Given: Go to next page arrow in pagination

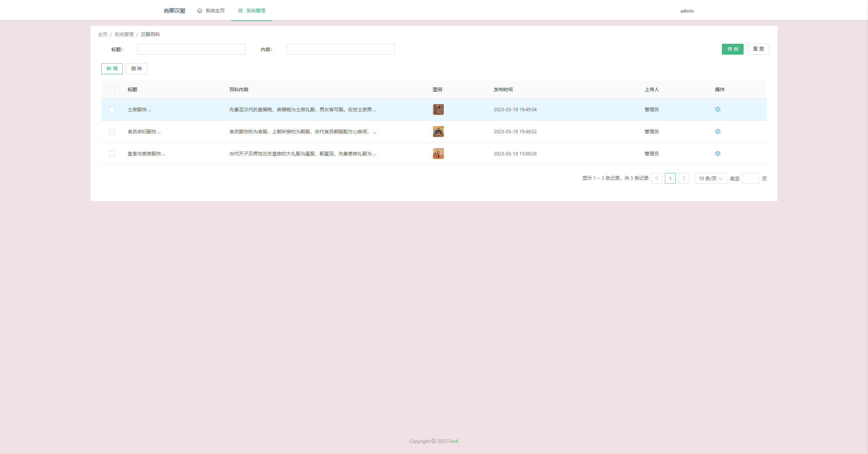Looking at the screenshot, I should 684,178.
